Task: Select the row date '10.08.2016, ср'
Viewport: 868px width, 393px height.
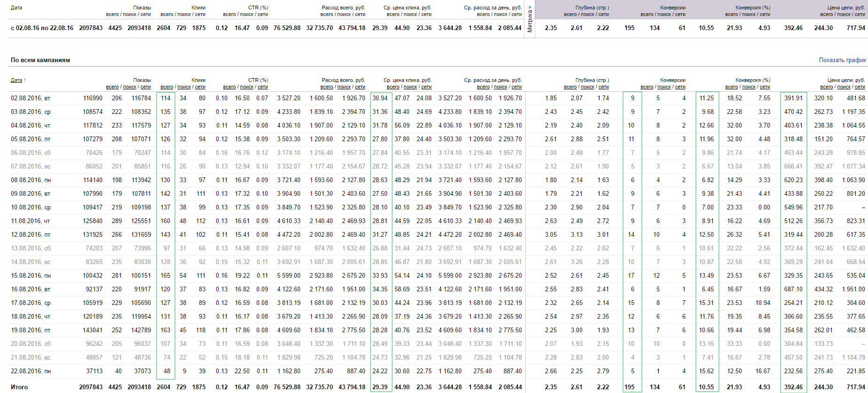Action: 31,208
